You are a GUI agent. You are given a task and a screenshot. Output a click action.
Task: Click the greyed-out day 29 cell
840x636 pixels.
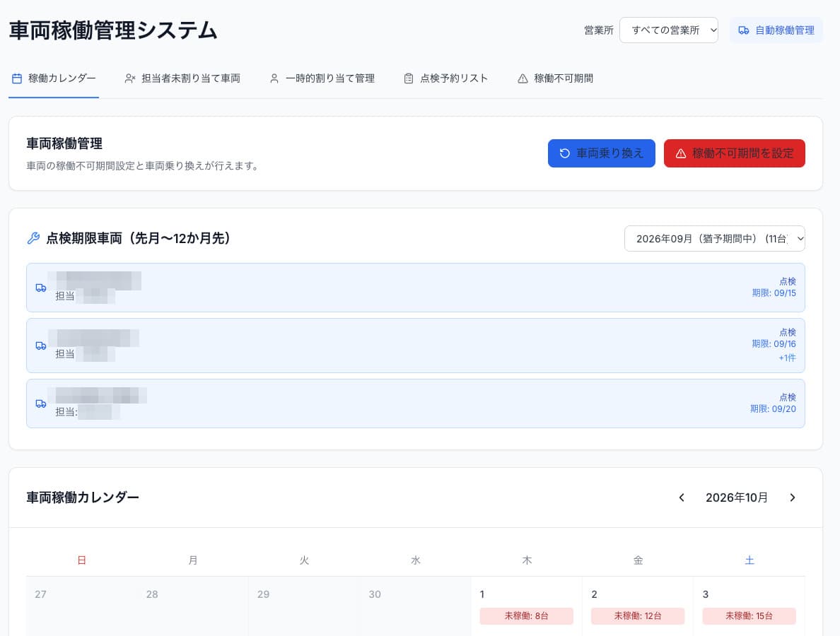tap(304, 606)
